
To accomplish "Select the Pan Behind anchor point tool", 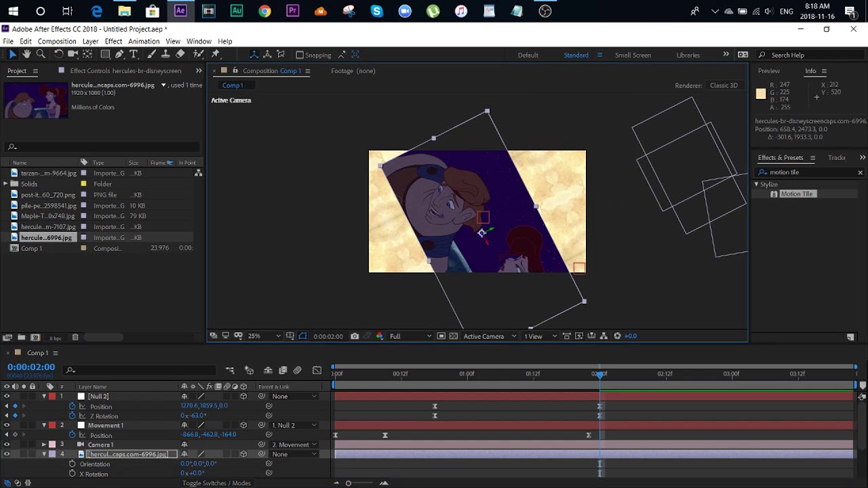I will pos(87,54).
